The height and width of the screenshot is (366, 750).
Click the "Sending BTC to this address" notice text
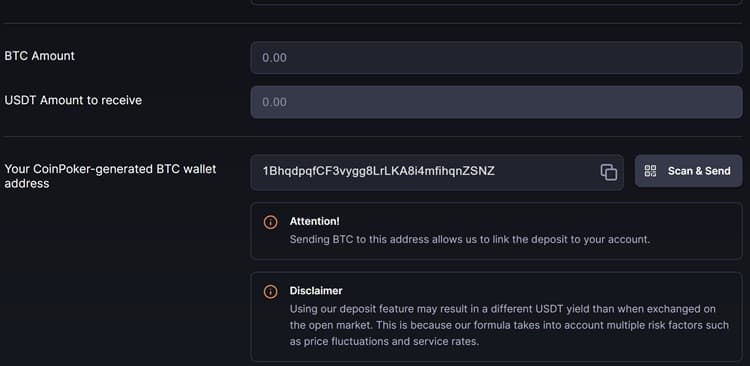click(470, 239)
